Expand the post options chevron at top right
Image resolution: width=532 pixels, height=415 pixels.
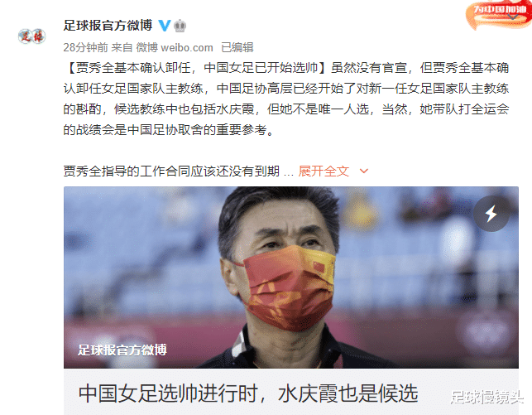(513, 16)
